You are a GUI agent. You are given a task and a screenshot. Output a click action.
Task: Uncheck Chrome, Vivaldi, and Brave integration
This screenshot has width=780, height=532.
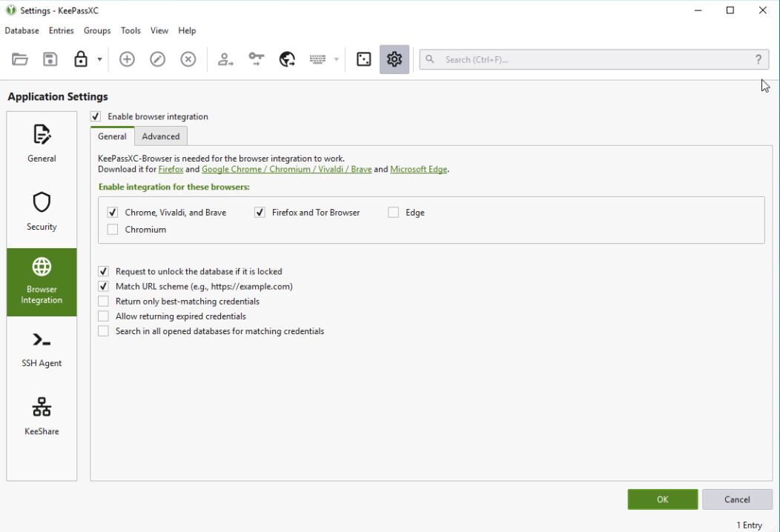(x=113, y=213)
